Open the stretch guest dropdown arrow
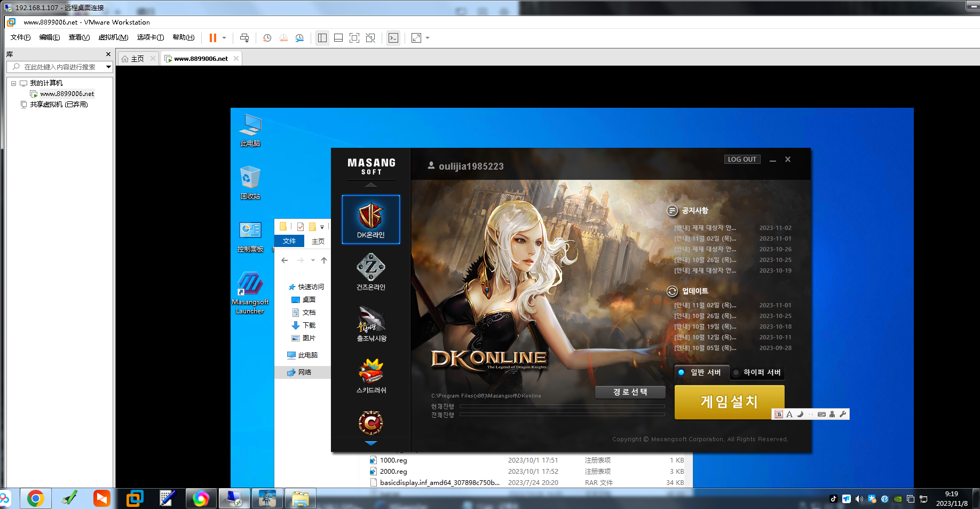 (428, 38)
